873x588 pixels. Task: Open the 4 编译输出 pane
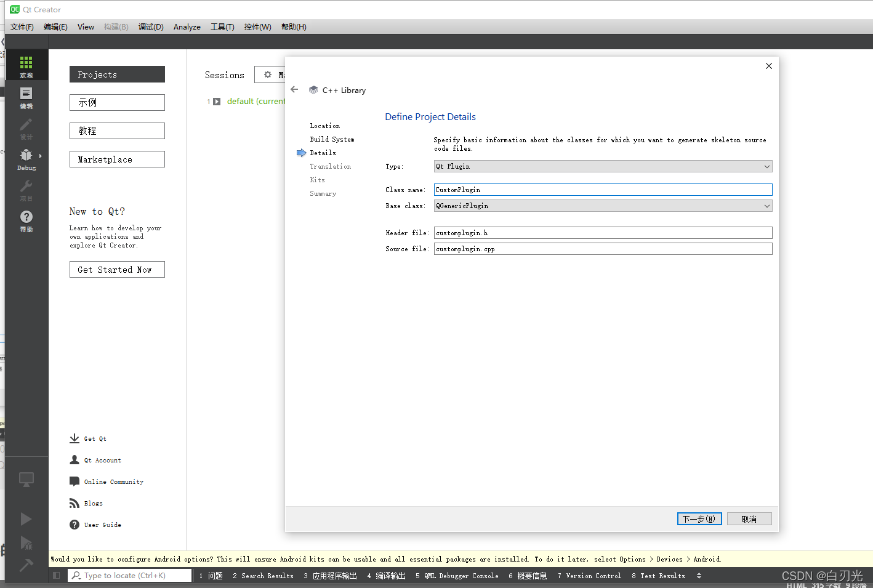(x=386, y=576)
